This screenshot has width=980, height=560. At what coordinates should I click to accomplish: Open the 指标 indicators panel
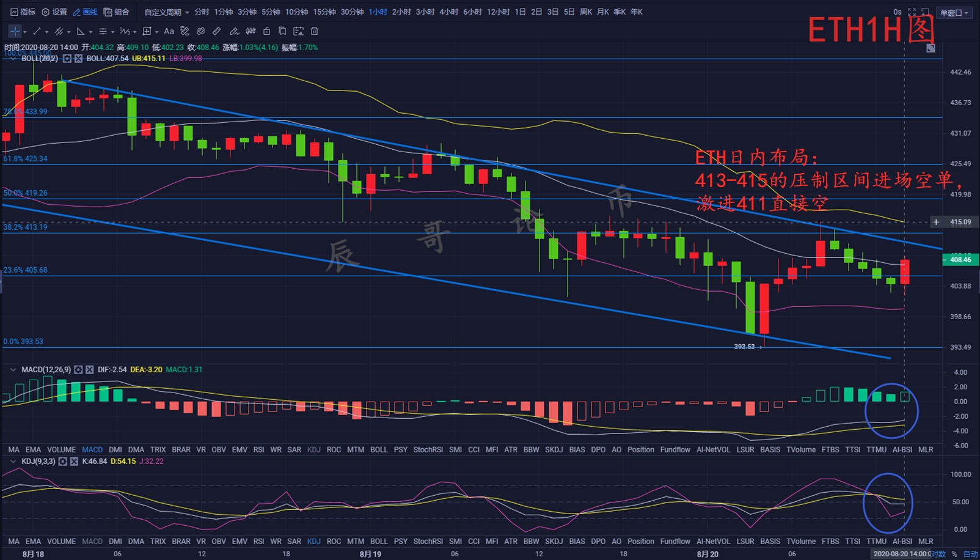(23, 12)
